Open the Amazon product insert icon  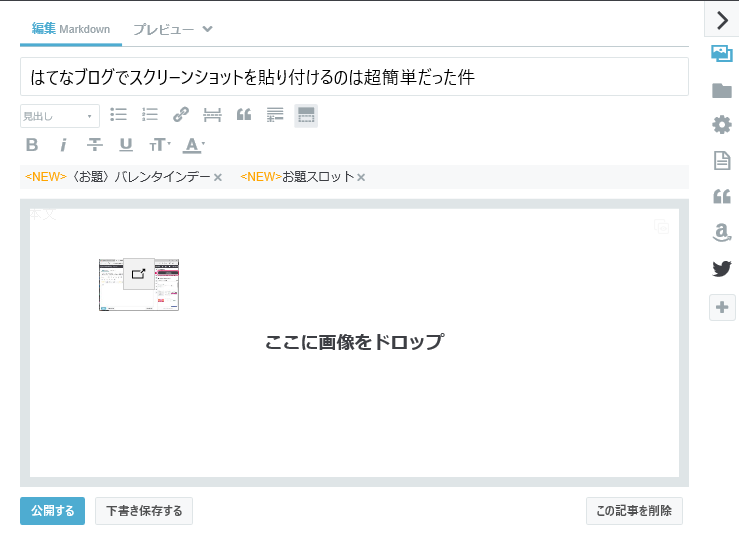[x=722, y=232]
